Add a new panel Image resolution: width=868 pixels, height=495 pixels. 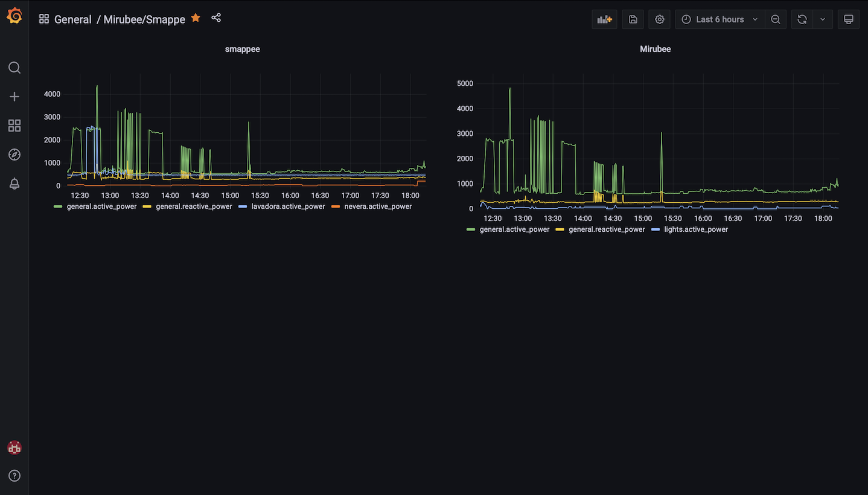pos(604,19)
